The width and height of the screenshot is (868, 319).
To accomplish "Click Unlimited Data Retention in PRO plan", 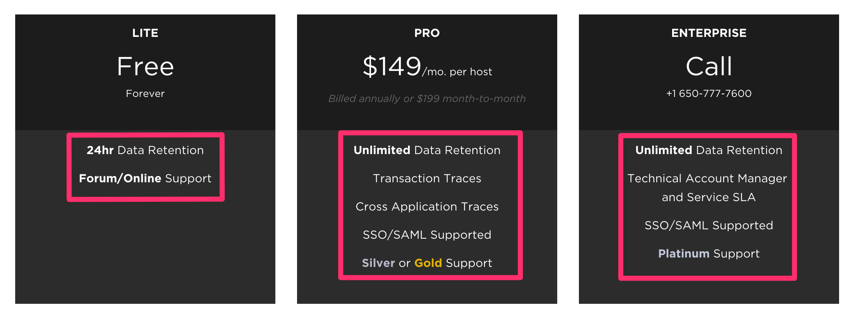I will coord(427,150).
